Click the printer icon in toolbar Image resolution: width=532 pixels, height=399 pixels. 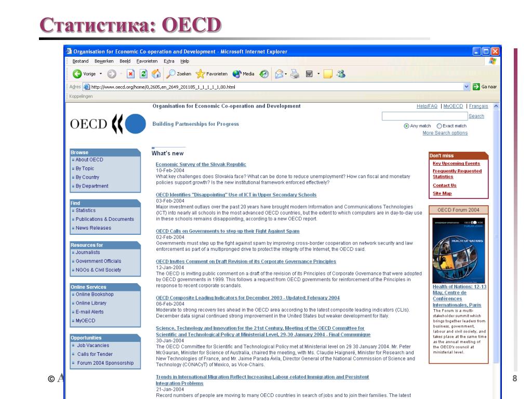295,74
